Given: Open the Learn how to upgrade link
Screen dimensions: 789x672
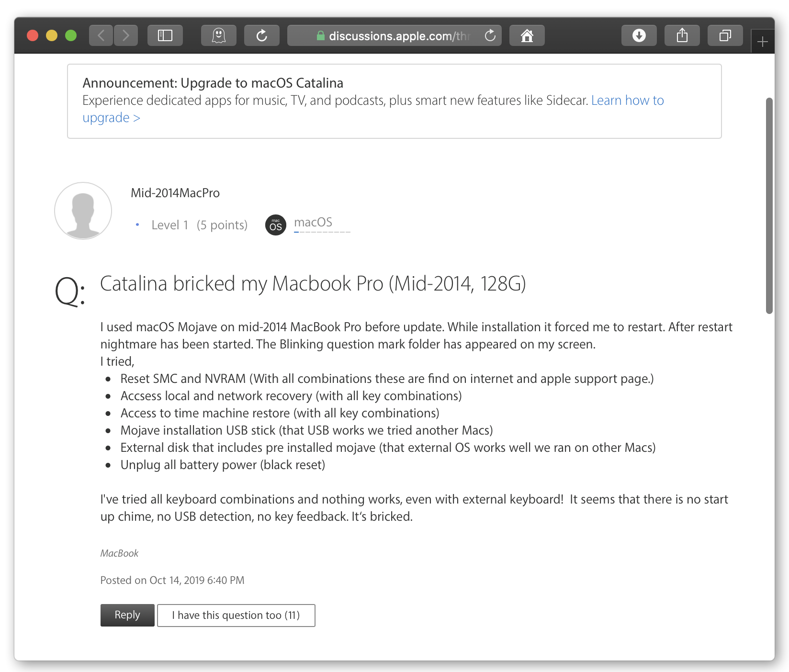Looking at the screenshot, I should coord(627,101).
